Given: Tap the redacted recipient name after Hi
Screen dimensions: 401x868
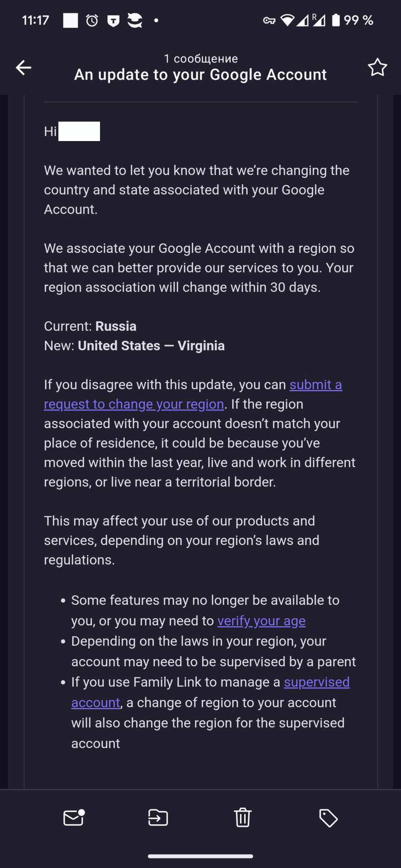Looking at the screenshot, I should 79,132.
